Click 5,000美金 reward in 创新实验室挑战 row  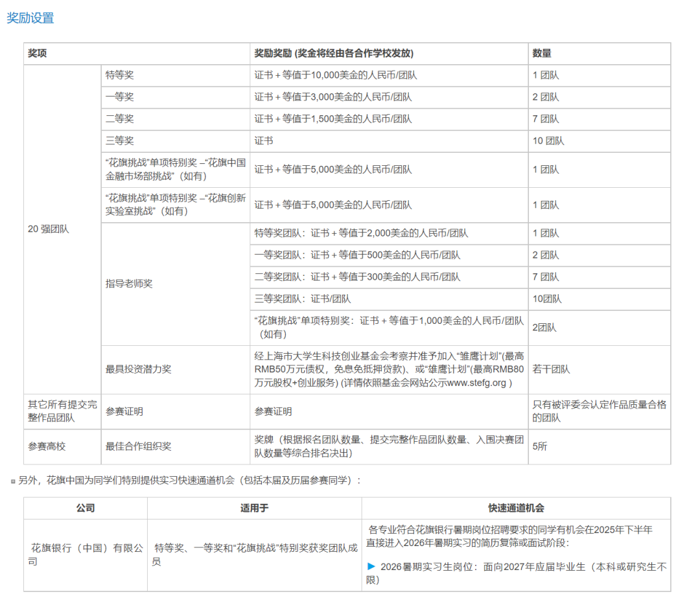click(x=332, y=205)
